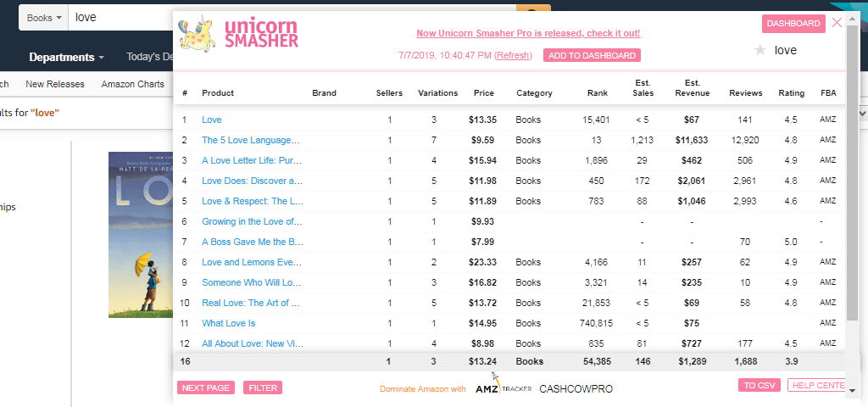Viewport: 868px width, 407px height.
Task: Open 'Growing in the Love of…' product
Action: [252, 221]
